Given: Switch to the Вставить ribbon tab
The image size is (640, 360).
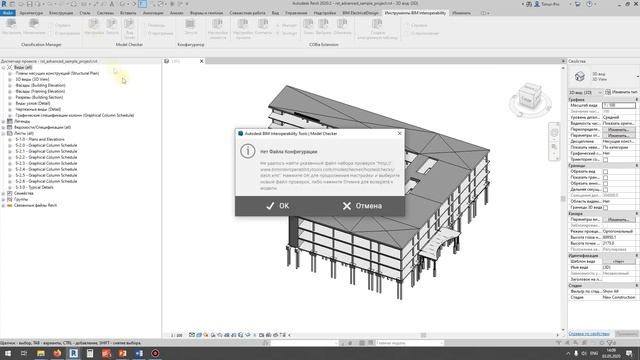Looking at the screenshot, I should point(128,13).
